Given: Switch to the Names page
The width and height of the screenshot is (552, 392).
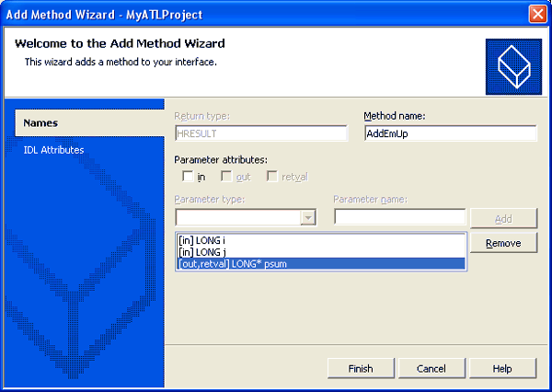Looking at the screenshot, I should (x=41, y=122).
